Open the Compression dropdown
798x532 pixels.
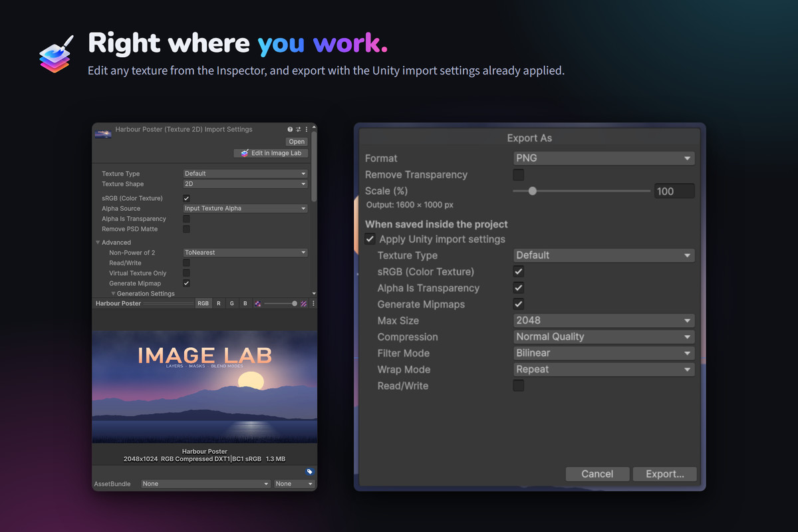(x=604, y=337)
